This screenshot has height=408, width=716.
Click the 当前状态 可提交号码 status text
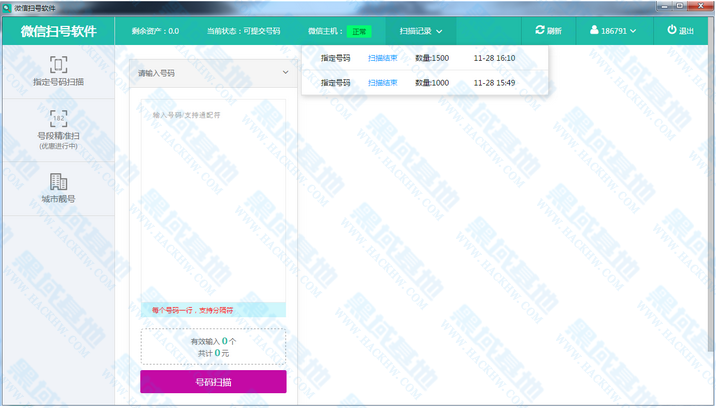[x=243, y=31]
